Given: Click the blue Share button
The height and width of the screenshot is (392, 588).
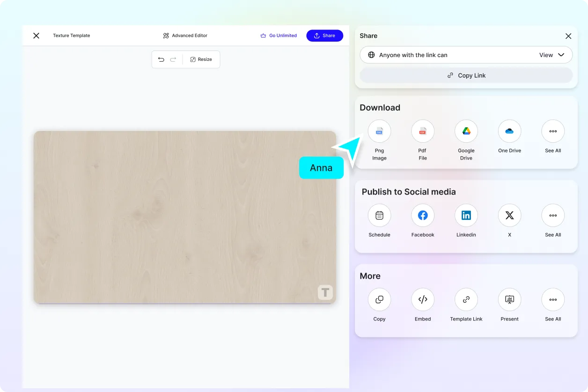Looking at the screenshot, I should coord(325,36).
